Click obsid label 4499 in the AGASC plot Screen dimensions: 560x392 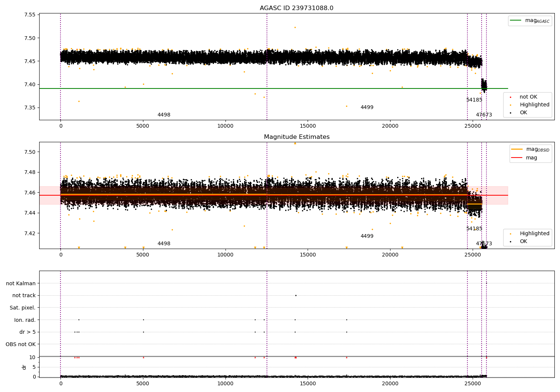click(367, 108)
